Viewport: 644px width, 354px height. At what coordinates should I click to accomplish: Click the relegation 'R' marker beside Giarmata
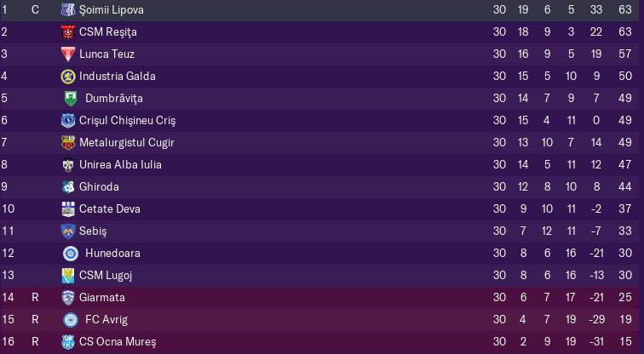click(35, 297)
